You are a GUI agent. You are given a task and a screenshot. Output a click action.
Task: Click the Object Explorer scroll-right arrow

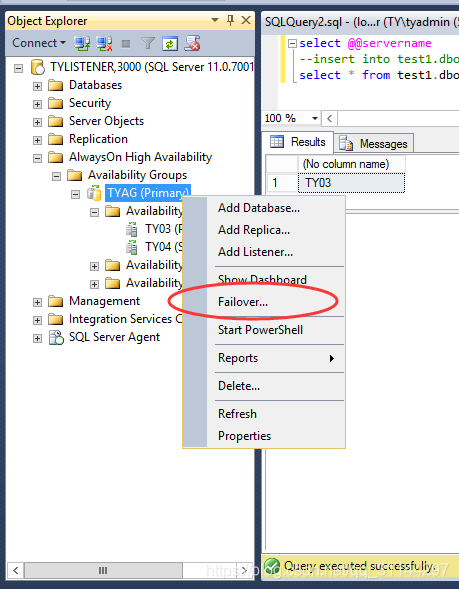(245, 570)
